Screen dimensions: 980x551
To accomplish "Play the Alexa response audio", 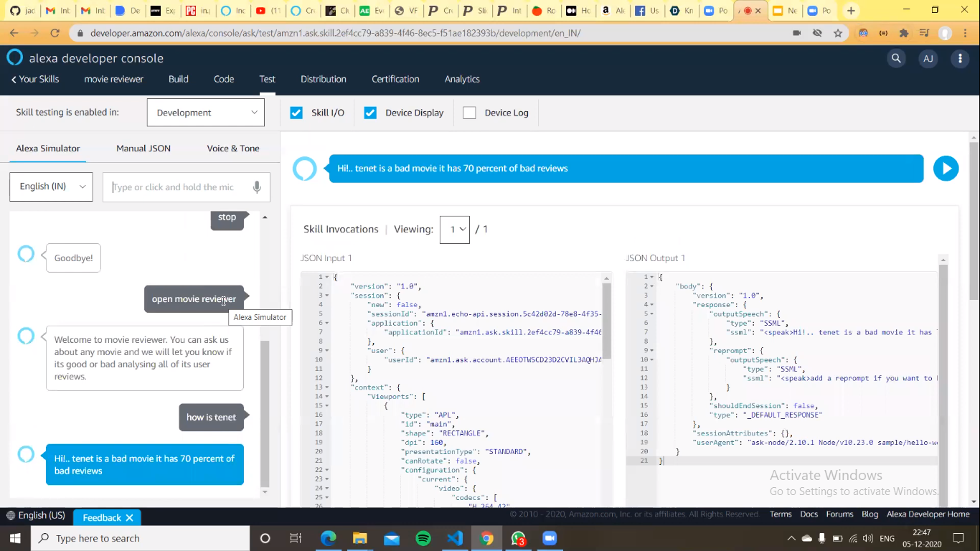I will [x=946, y=169].
